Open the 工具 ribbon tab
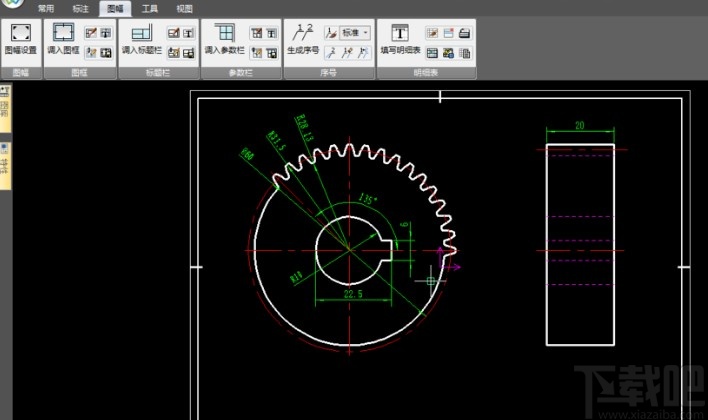The image size is (708, 420). [149, 8]
